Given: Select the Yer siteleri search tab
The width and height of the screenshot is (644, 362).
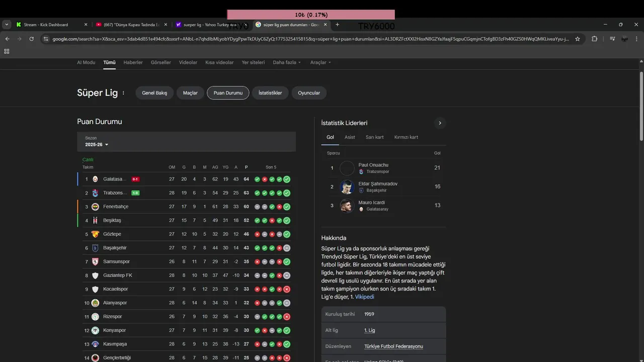Looking at the screenshot, I should click(253, 62).
